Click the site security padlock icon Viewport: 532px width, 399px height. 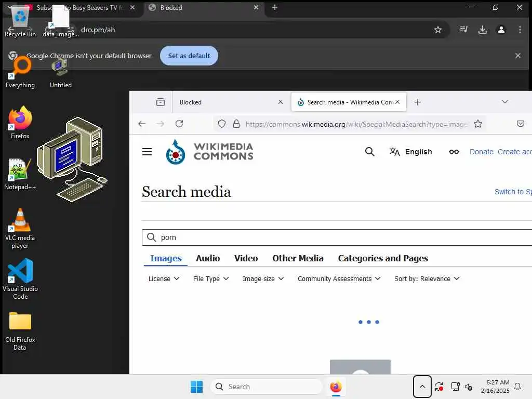point(236,124)
